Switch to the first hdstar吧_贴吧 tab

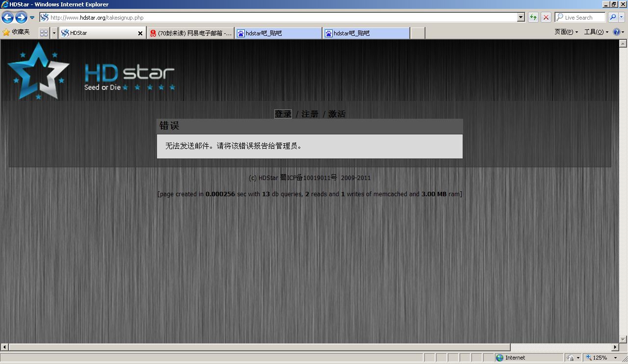(278, 33)
